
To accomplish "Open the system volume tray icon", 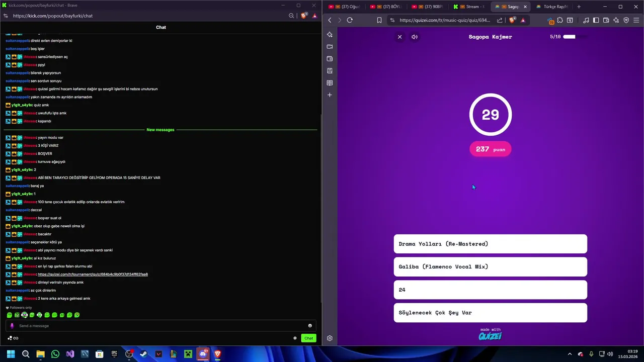I will point(610,354).
